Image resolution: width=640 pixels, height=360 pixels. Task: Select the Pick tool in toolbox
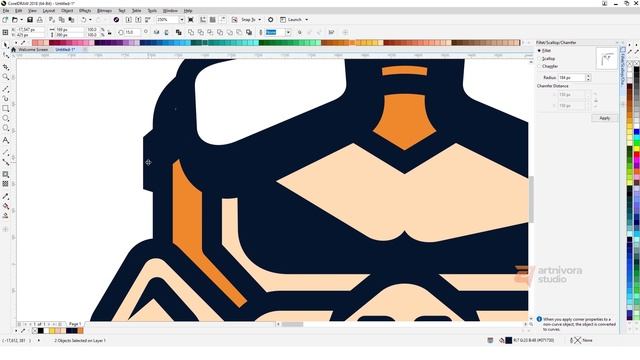tap(6, 45)
